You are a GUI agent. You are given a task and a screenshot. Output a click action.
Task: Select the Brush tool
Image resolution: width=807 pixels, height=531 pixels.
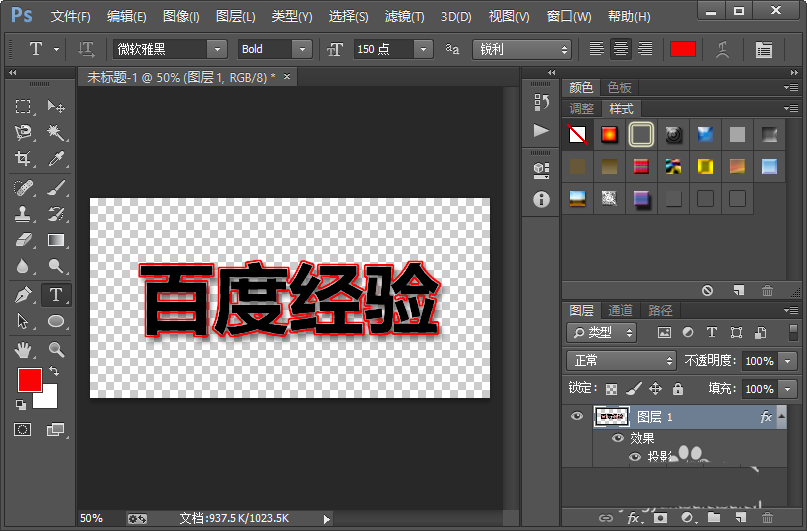pos(56,187)
